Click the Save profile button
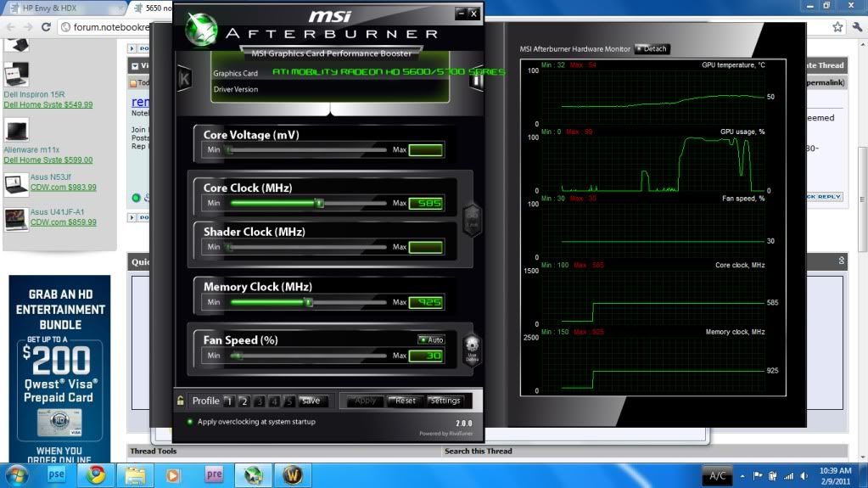Image resolution: width=868 pixels, height=488 pixels. 311,401
